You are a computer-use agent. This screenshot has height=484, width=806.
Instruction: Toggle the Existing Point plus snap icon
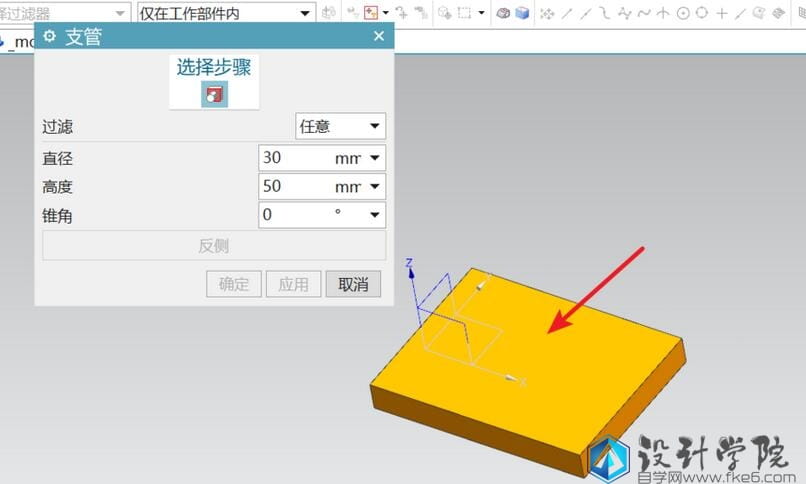click(721, 13)
